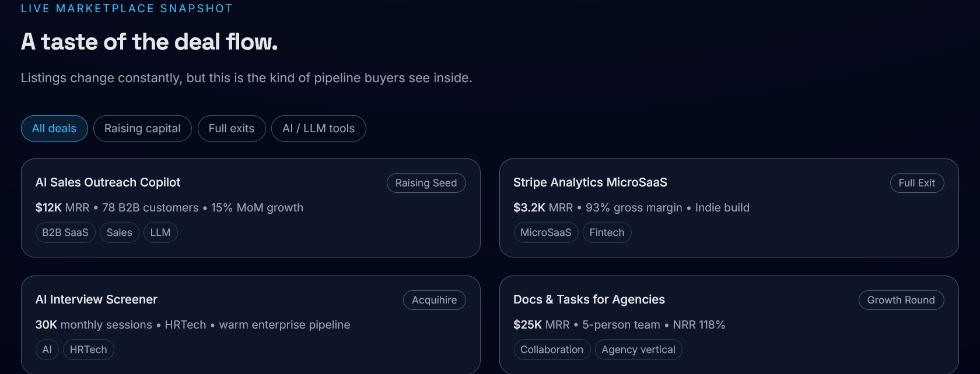Click the Raising Seed badge
This screenshot has height=374, width=980.
[426, 183]
